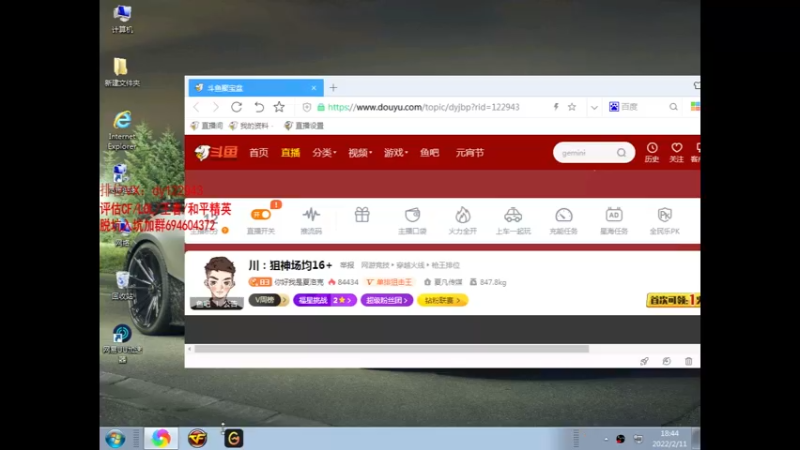
Task: Expand the address bar dropdown chevron
Action: [594, 107]
